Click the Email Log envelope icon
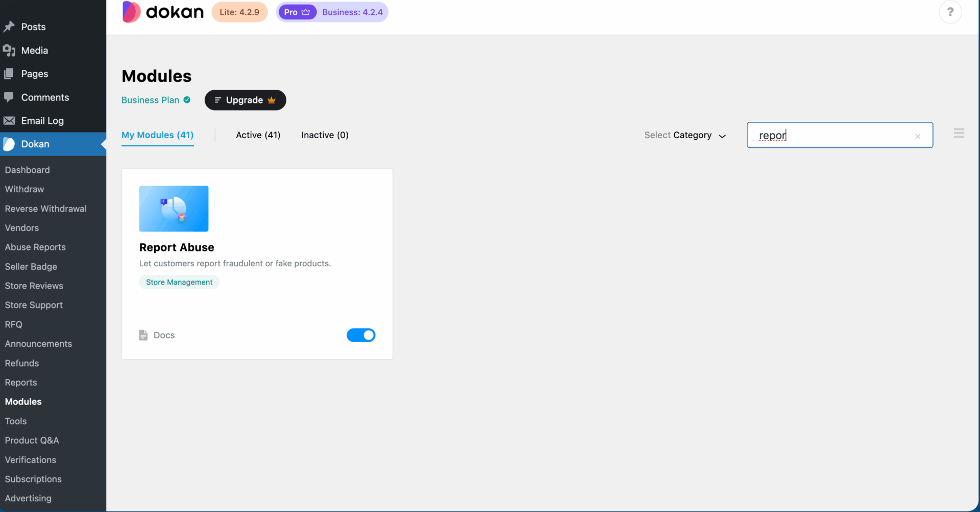980x512 pixels. point(10,120)
